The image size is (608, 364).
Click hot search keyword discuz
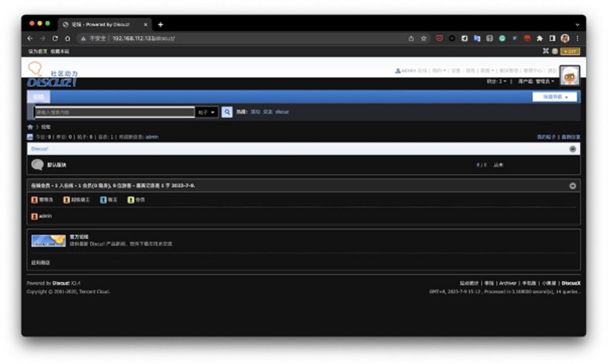tap(282, 112)
